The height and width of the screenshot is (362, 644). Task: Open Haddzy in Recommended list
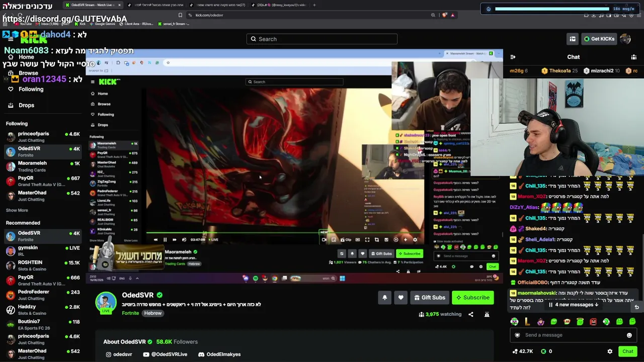pos(43,310)
